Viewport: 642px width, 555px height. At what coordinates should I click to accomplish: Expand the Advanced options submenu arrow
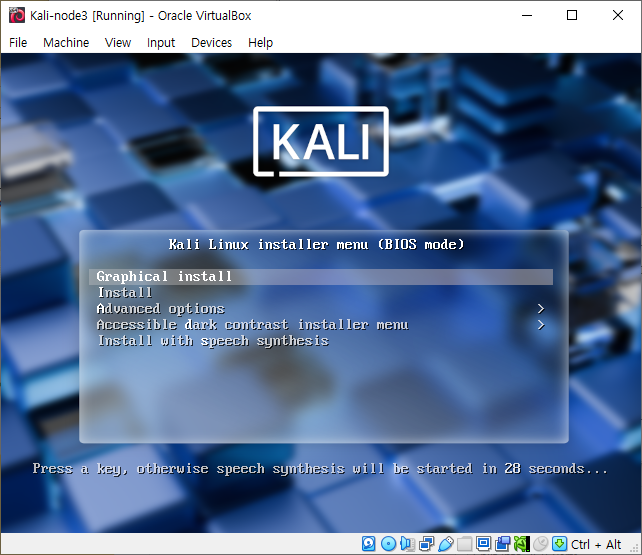coord(541,309)
